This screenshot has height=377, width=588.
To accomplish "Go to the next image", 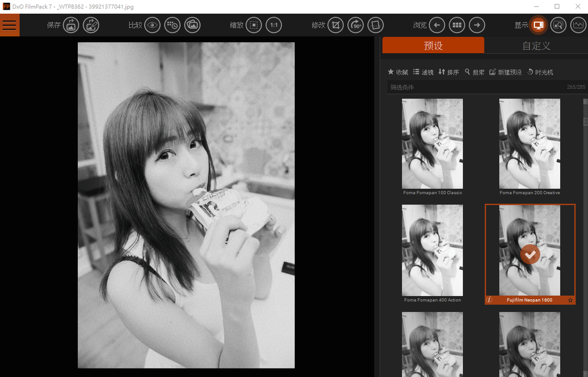I will 477,25.
